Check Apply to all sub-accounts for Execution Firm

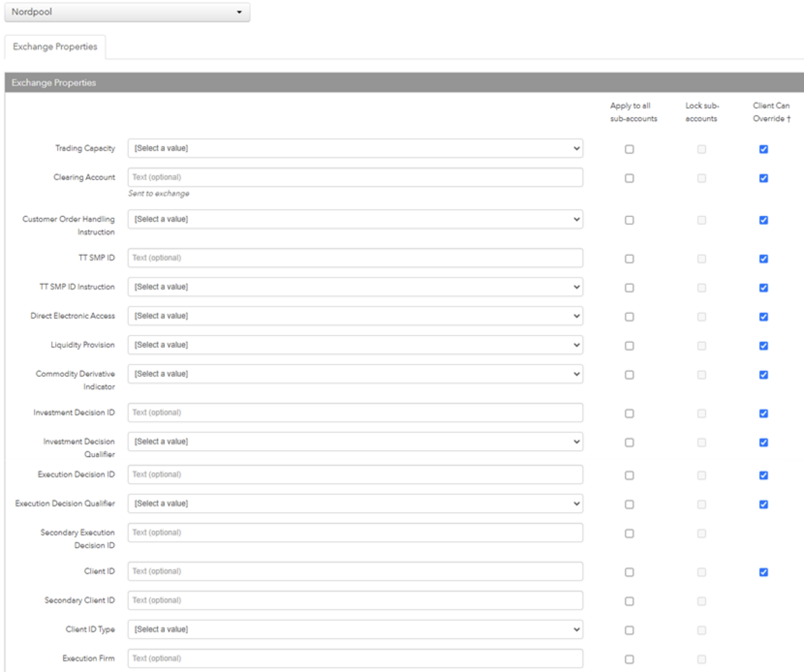pyautogui.click(x=629, y=659)
